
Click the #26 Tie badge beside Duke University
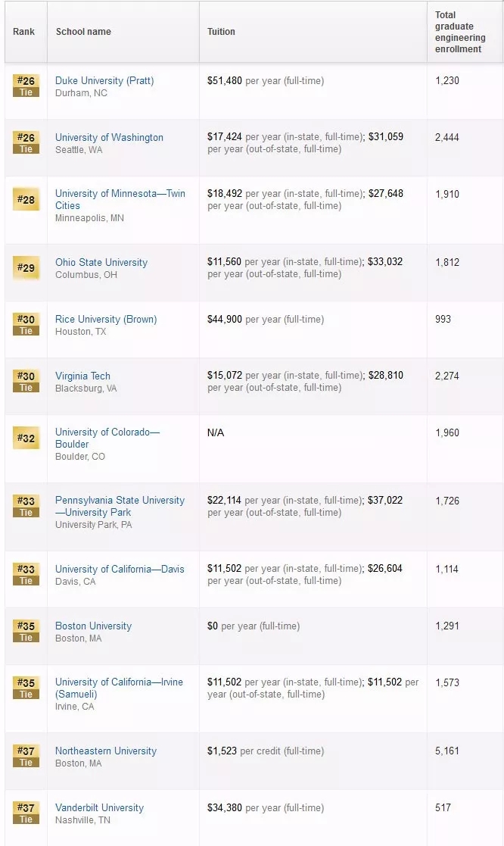(26, 86)
